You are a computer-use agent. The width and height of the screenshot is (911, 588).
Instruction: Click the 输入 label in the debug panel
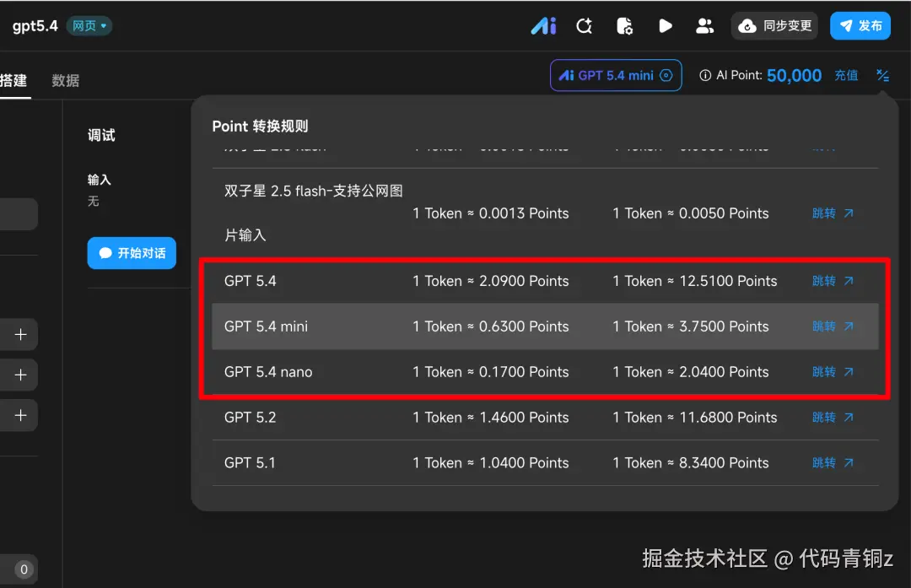99,180
